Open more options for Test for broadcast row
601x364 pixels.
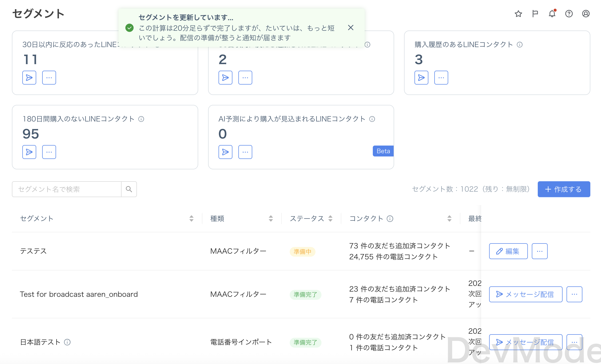pos(574,294)
